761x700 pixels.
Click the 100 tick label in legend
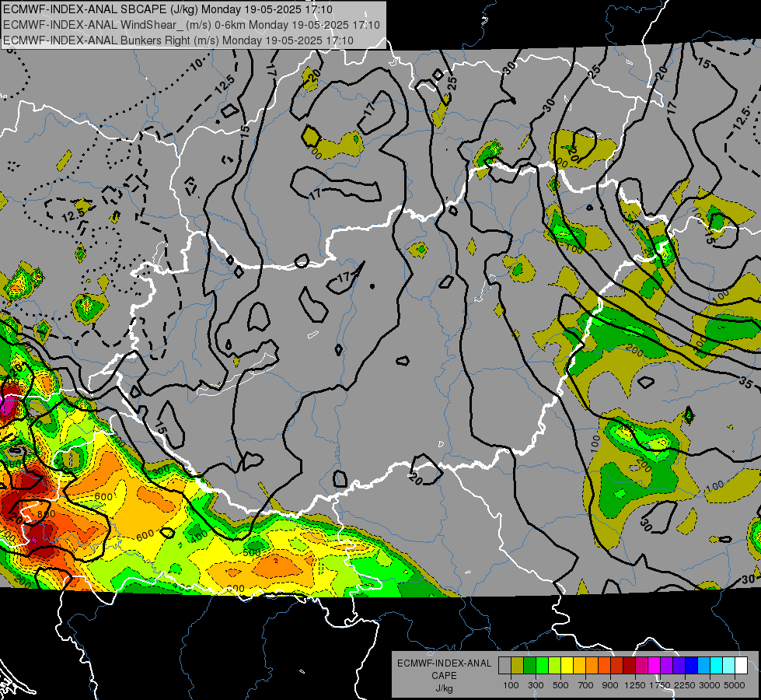[511, 685]
